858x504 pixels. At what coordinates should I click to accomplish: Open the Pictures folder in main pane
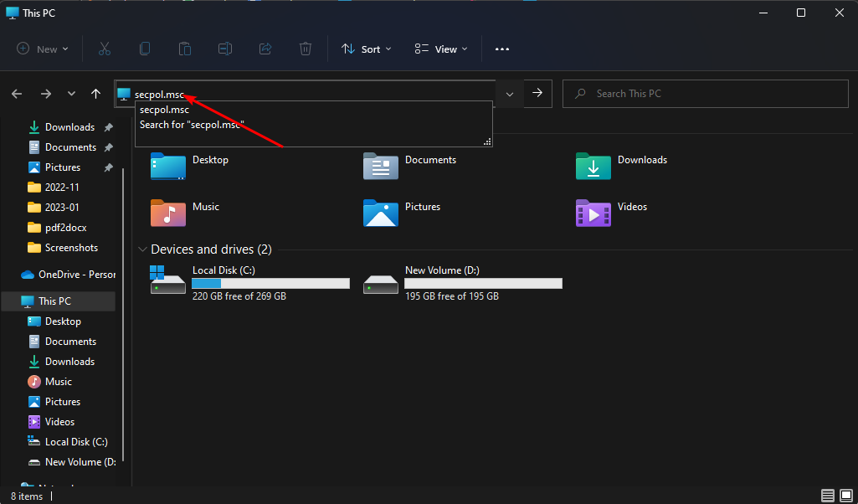pos(402,213)
